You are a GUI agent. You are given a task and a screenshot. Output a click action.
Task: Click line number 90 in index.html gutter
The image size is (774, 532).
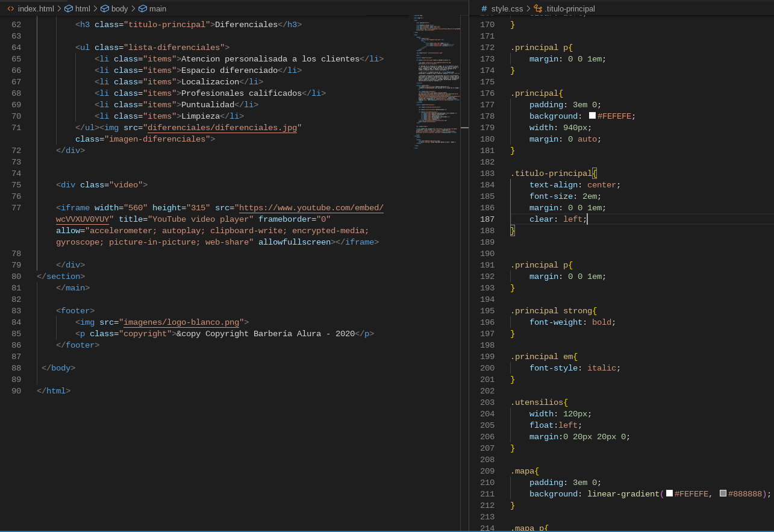tap(16, 391)
